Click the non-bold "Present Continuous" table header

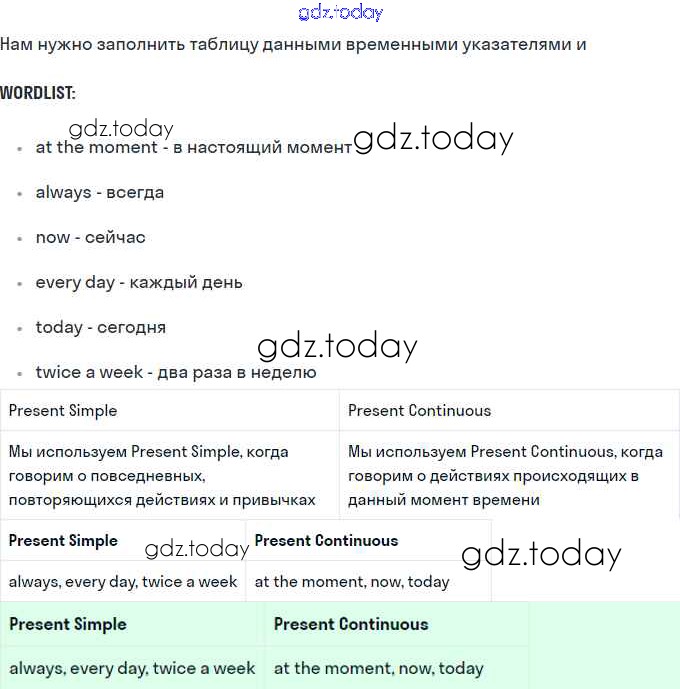pos(419,410)
